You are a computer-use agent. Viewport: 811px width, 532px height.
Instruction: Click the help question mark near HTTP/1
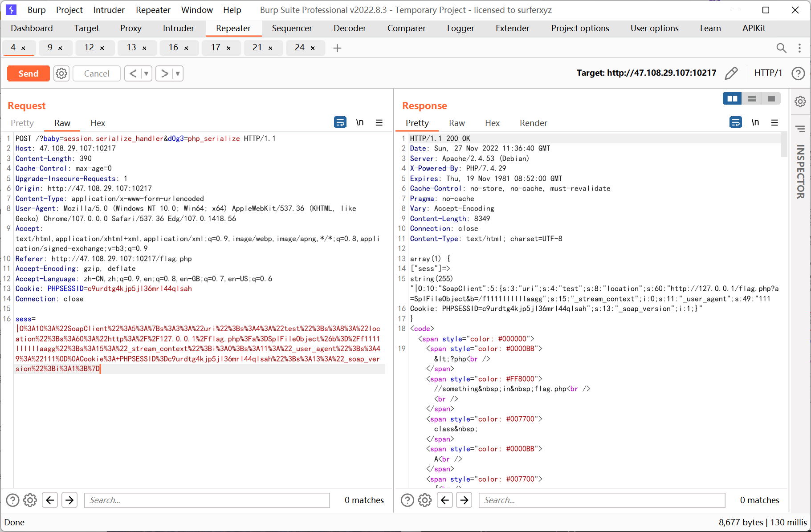(x=798, y=73)
